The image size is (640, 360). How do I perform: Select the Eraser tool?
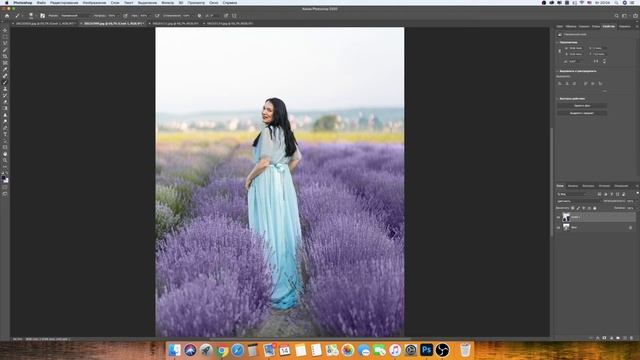(x=5, y=102)
